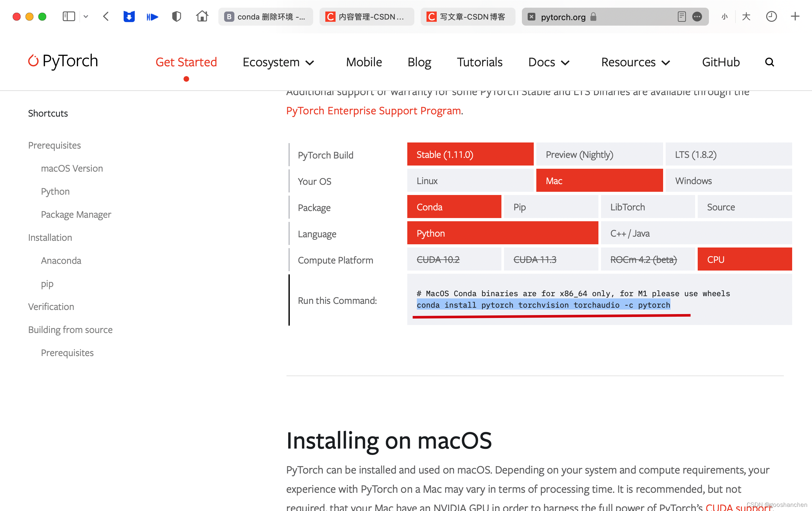Screen dimensions: 812x511
Task: Choose Linux as your OS
Action: tap(470, 181)
